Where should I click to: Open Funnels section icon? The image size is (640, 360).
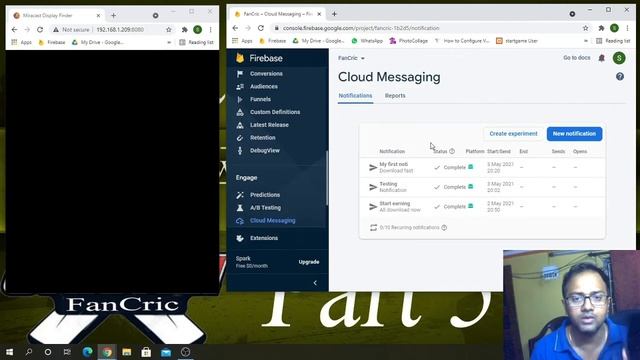240,99
